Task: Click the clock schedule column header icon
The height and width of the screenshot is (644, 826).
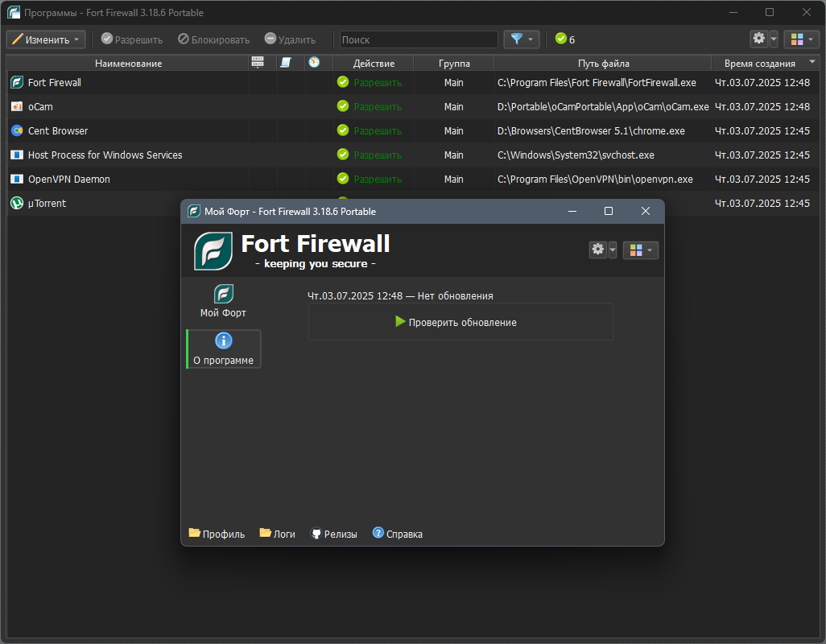Action: click(x=314, y=62)
